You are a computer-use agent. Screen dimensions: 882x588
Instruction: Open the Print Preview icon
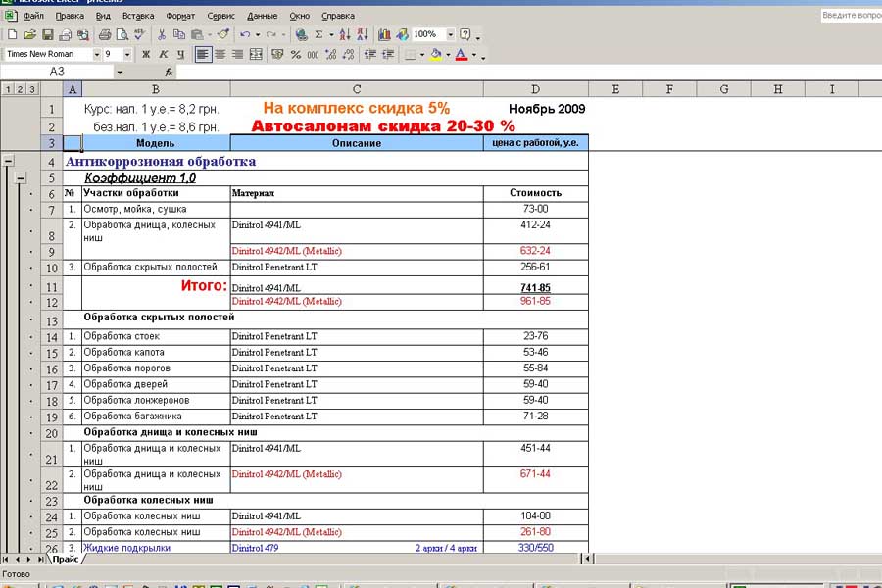click(122, 34)
